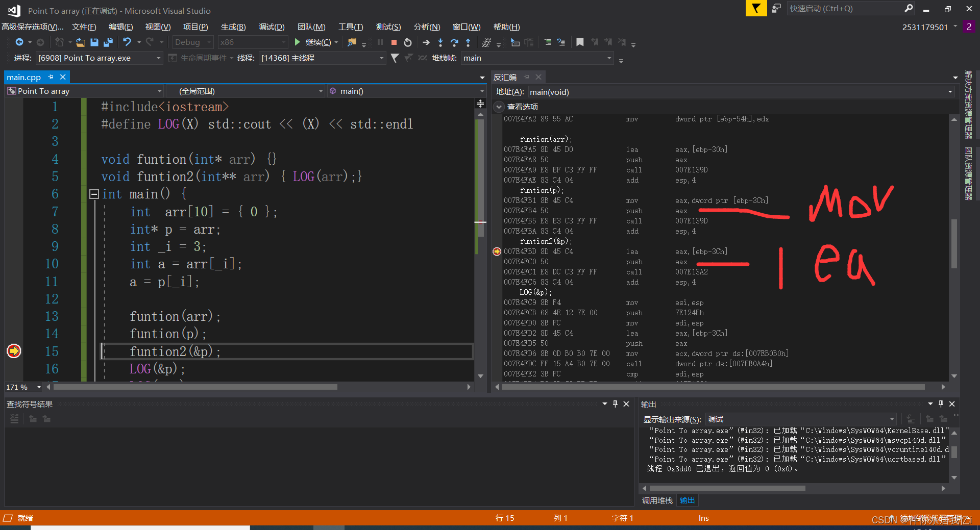
Task: Close the 反汇编 disassembly tab
Action: point(538,77)
